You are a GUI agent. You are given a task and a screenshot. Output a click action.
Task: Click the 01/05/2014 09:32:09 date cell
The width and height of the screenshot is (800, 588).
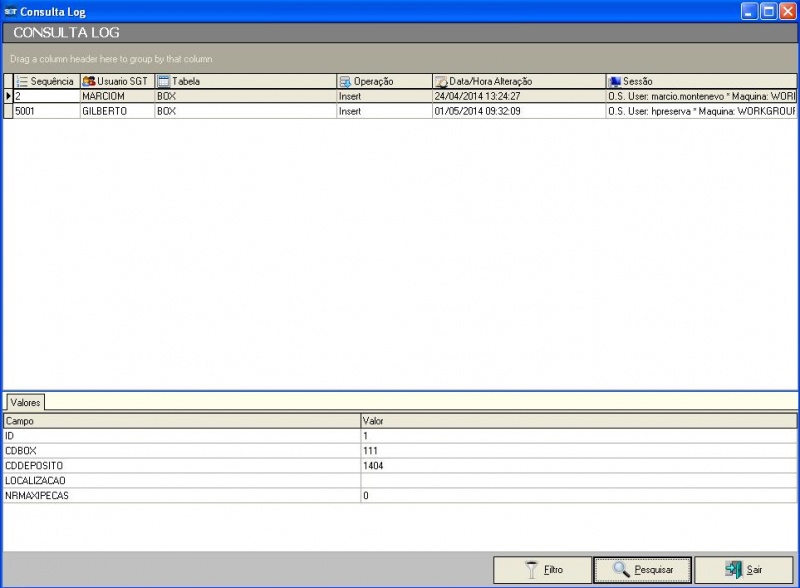[x=477, y=112]
